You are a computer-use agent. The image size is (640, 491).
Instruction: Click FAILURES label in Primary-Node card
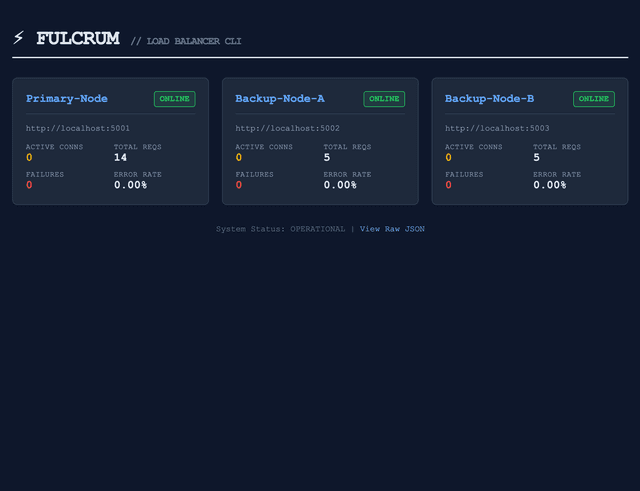point(45,174)
